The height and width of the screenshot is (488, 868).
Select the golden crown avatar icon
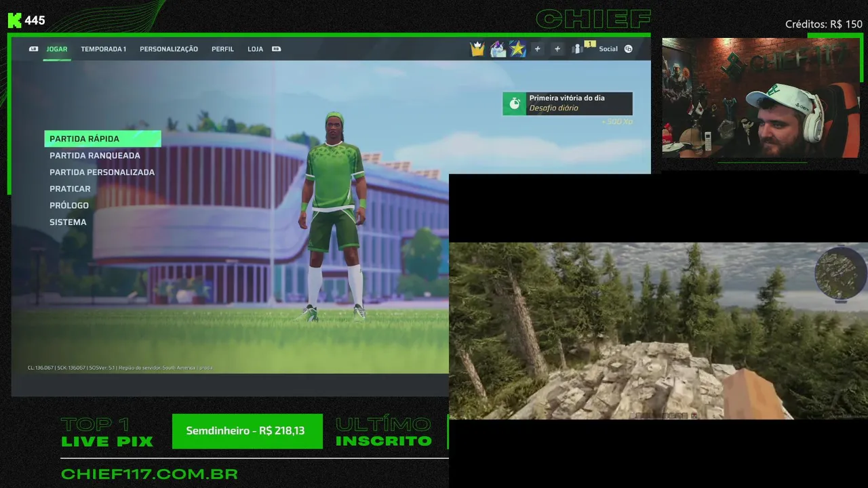pos(478,49)
